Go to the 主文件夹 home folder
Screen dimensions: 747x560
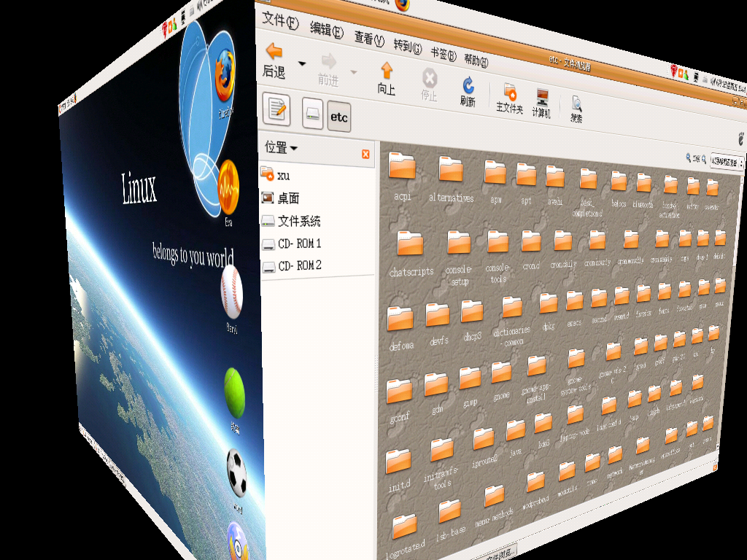pyautogui.click(x=509, y=99)
